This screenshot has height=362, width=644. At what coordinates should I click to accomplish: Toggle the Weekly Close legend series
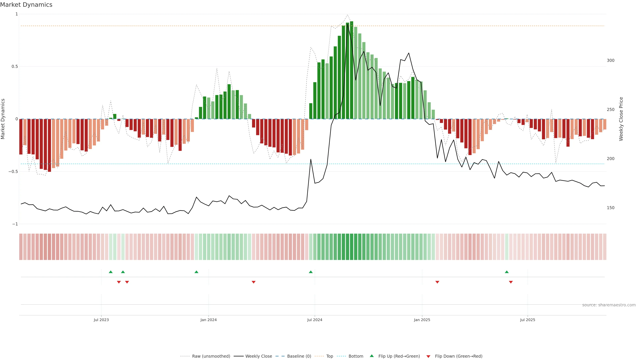coord(258,356)
